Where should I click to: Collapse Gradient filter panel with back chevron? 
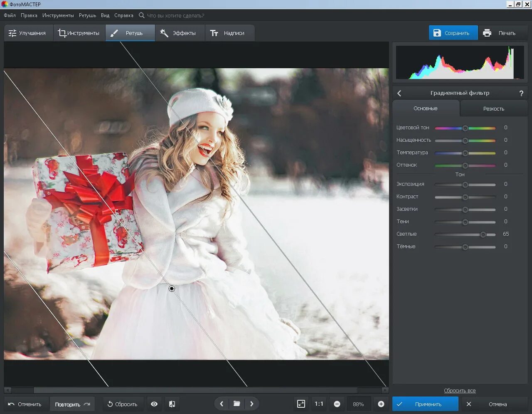(x=399, y=94)
